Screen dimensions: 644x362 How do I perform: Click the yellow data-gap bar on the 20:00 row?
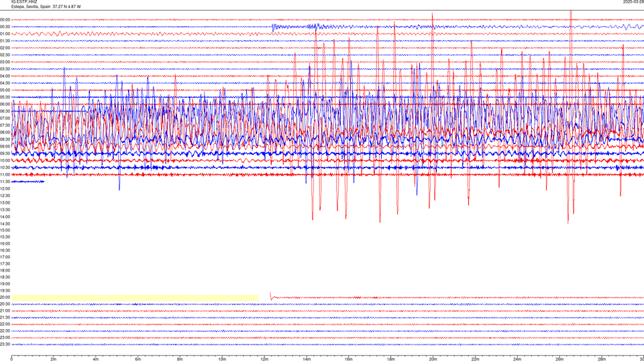point(135,298)
